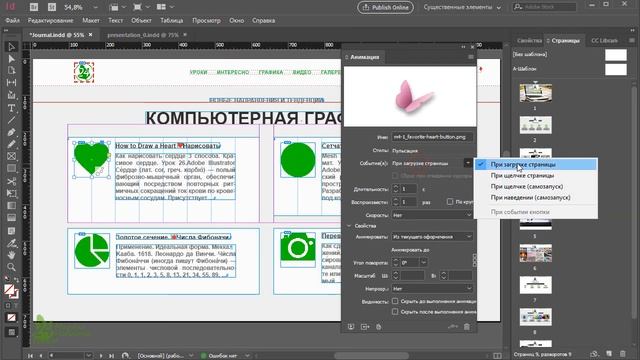Open the Animate from current appearance dropdown
The height and width of the screenshot is (360, 640).
(x=432, y=236)
